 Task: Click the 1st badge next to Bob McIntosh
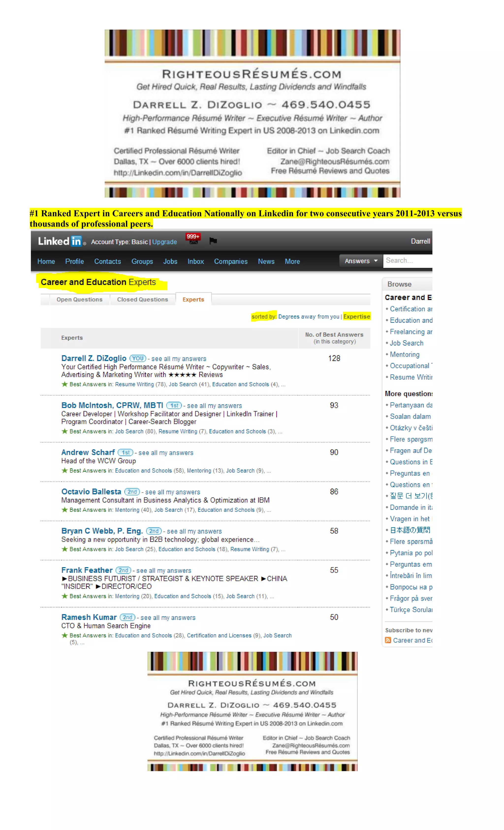[x=174, y=405]
